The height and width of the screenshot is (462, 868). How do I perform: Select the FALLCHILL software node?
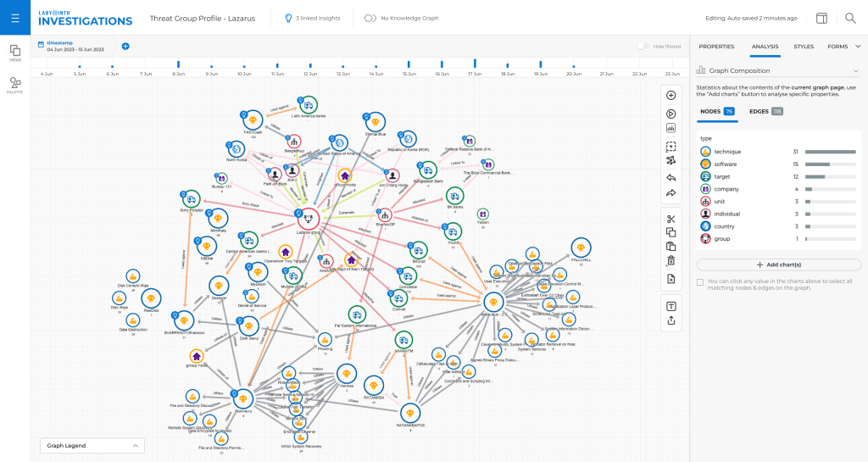(x=581, y=248)
